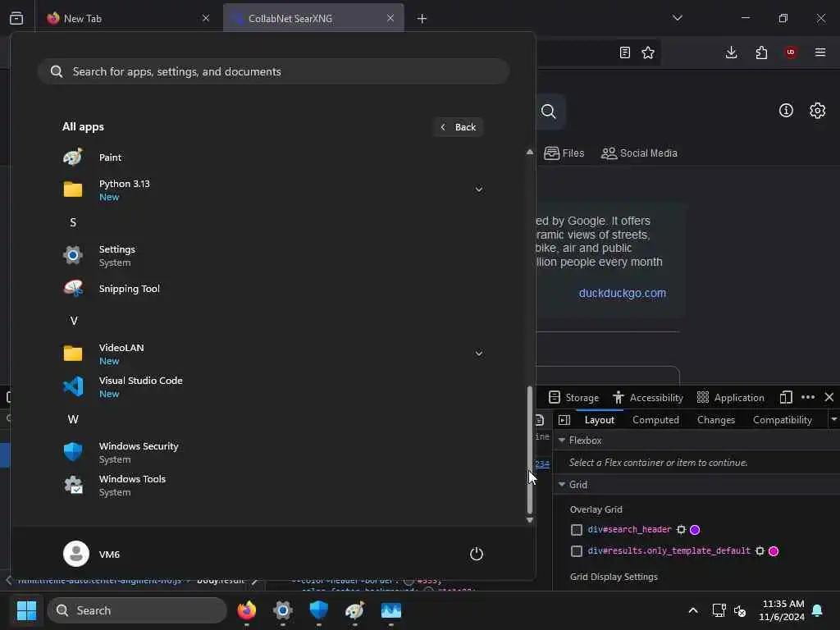Viewport: 840px width, 630px height.
Task: Open the more sidebar tabs dropdown arrow
Action: (833, 419)
